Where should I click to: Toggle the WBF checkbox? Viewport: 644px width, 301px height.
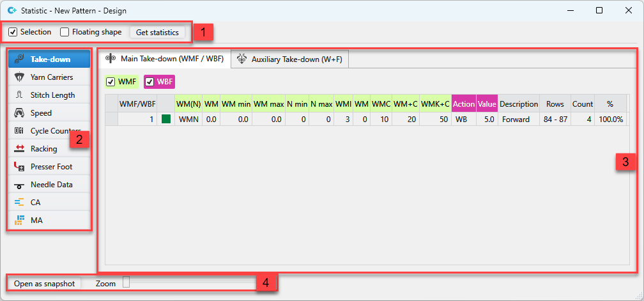(x=149, y=82)
